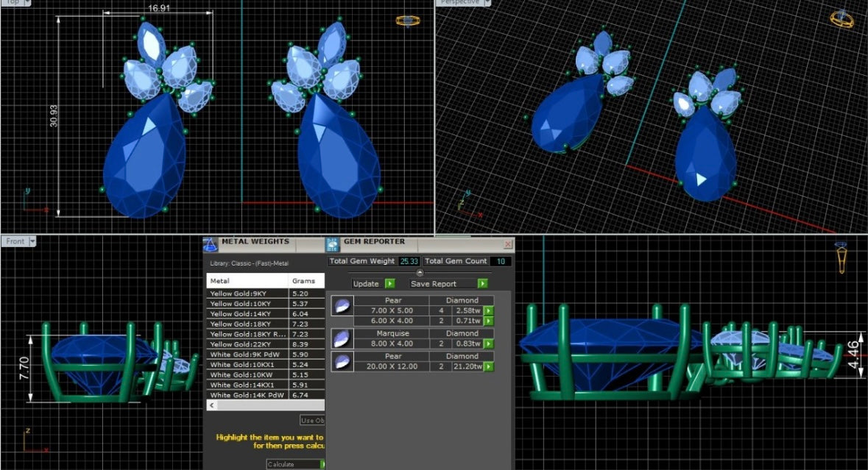Select the Marquise gem thumbnail icon

tap(342, 338)
